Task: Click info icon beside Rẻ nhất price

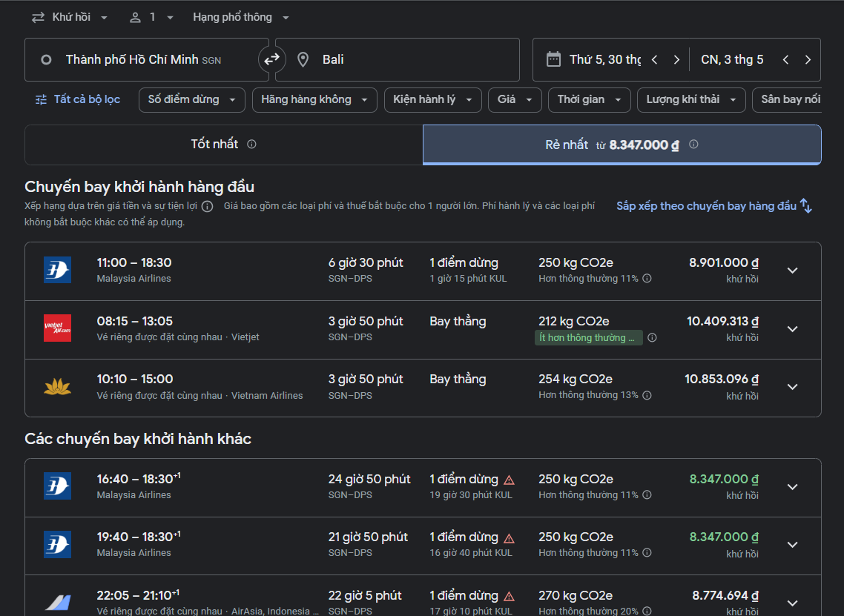Action: 693,145
